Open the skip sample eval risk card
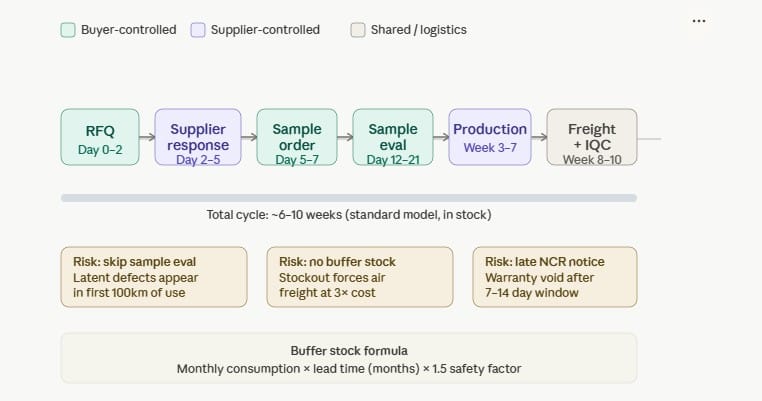This screenshot has height=401, width=762. (x=154, y=277)
